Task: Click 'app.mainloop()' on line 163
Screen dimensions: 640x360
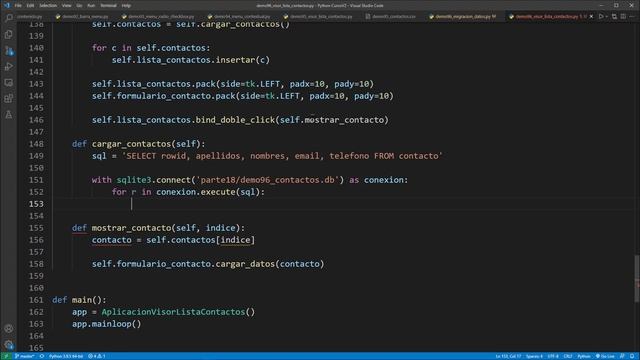Action: 107,324
